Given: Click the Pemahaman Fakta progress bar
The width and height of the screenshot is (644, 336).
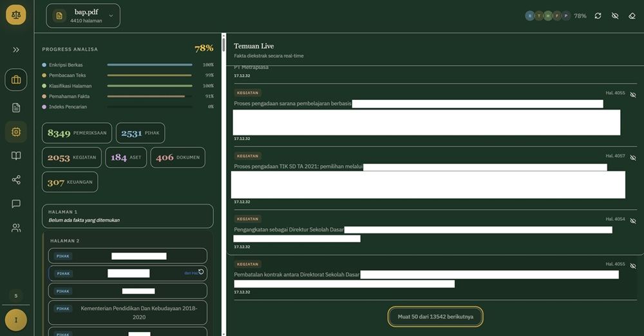Looking at the screenshot, I should pos(149,96).
